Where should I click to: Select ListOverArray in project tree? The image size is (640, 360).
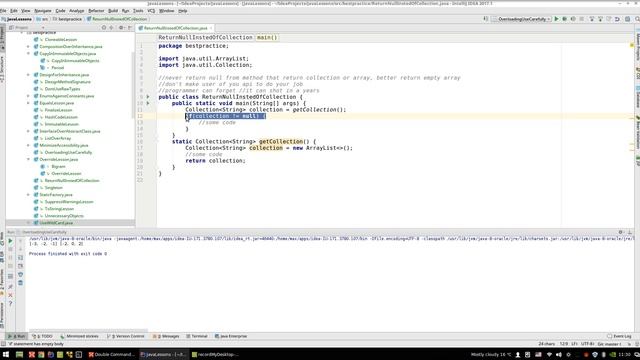(58, 138)
